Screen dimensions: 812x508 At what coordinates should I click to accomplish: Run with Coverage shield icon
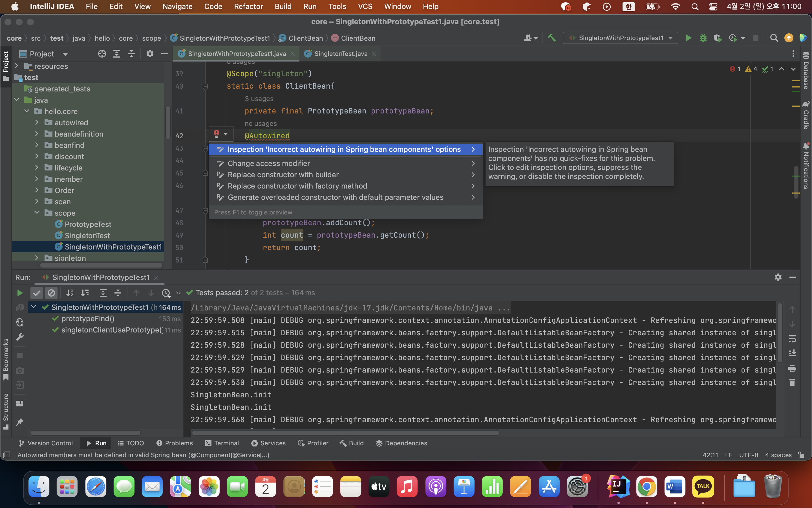[x=717, y=38]
